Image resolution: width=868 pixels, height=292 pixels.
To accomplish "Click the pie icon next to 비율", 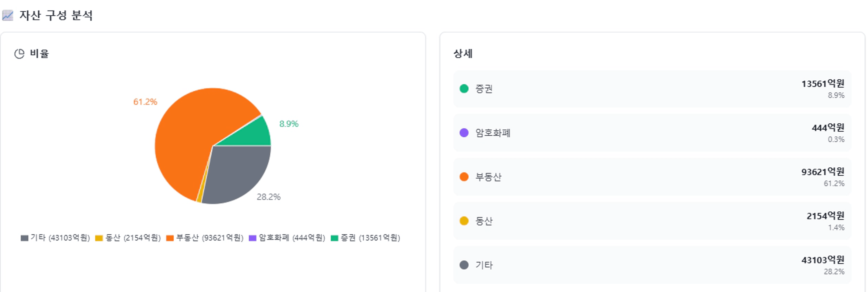I will tap(19, 54).
